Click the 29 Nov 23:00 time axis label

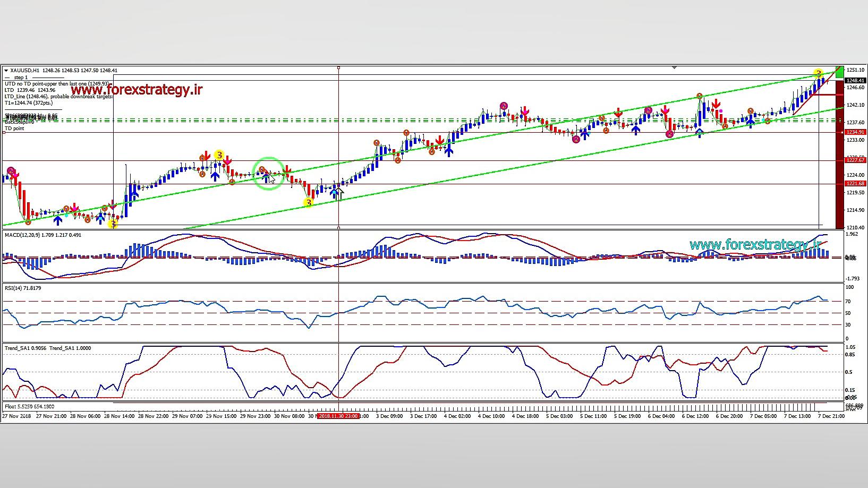pos(256,416)
